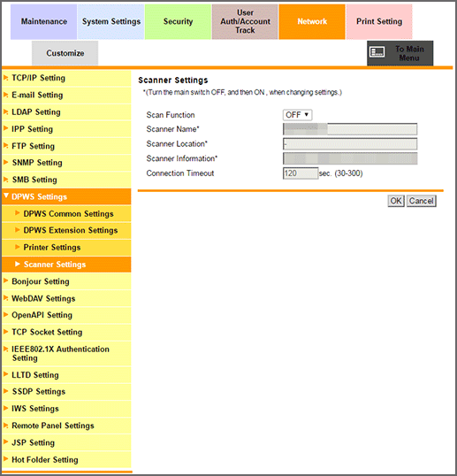The height and width of the screenshot is (476, 457).
Task: Click the arrow icon beside Hot Folder Setting
Action: [x=5, y=459]
